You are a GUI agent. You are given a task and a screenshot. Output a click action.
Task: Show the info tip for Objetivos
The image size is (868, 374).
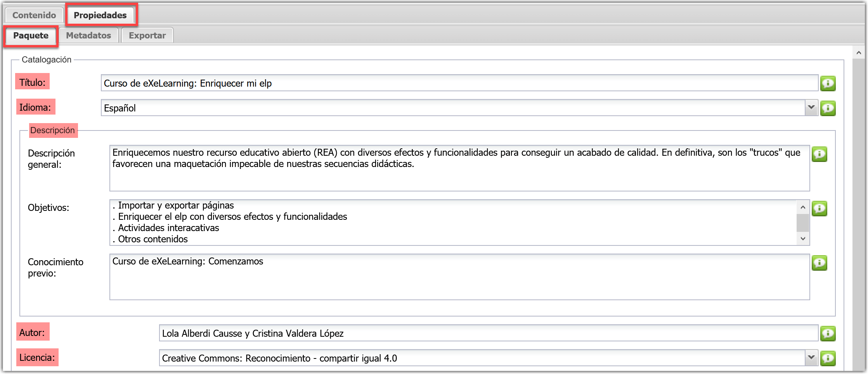point(819,209)
